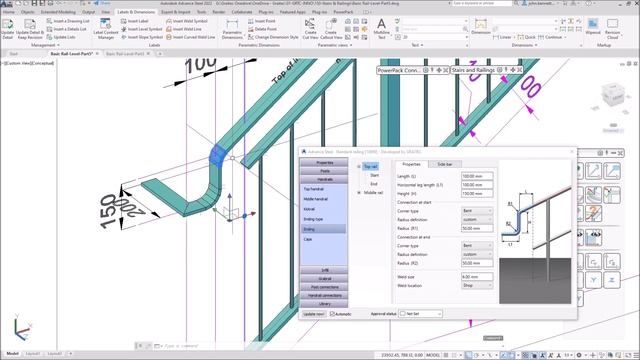
Task: Expand the Middle rail tree node
Action: [359, 193]
